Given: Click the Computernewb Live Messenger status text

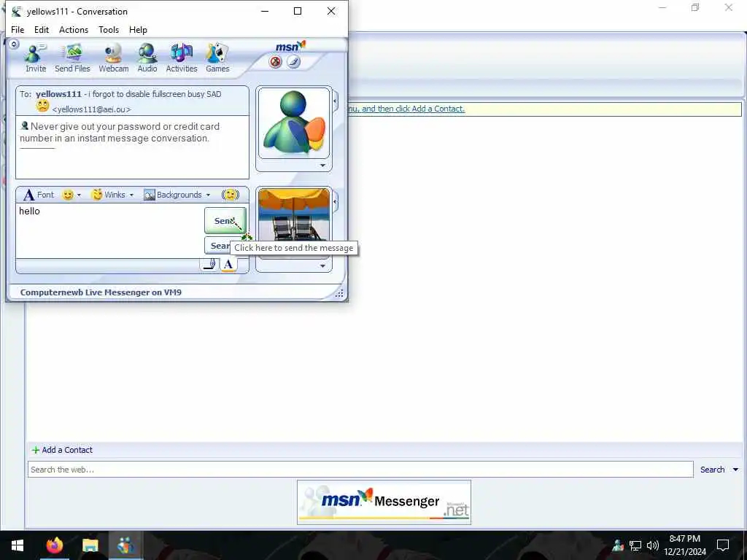Looking at the screenshot, I should click(x=101, y=292).
